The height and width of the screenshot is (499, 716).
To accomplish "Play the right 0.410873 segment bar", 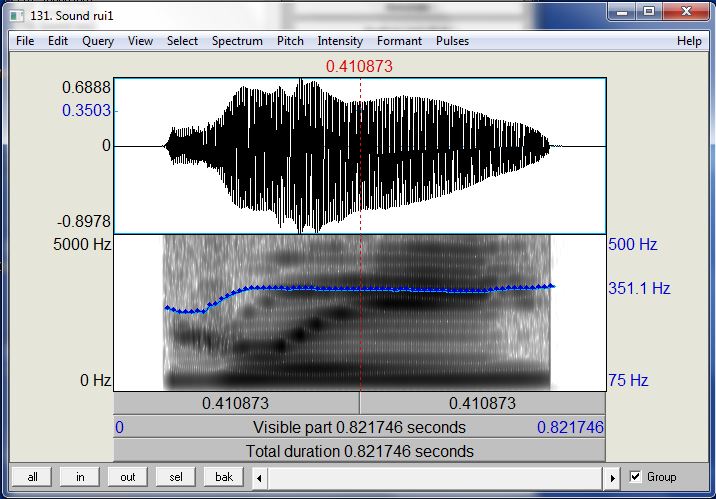I will 483,403.
